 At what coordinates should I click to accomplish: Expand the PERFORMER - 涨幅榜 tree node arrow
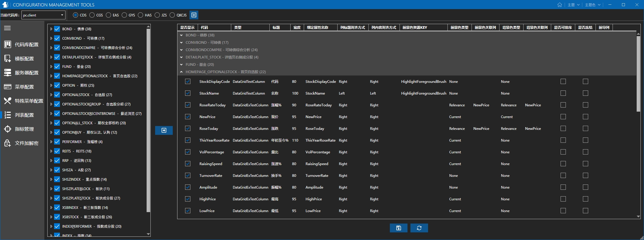point(51,142)
